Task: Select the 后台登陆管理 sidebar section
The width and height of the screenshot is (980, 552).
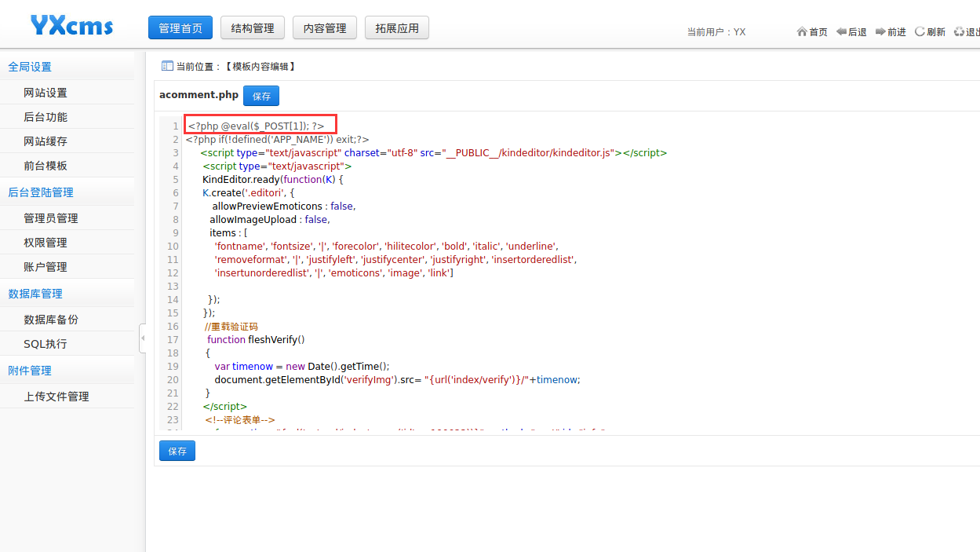Action: pos(41,192)
